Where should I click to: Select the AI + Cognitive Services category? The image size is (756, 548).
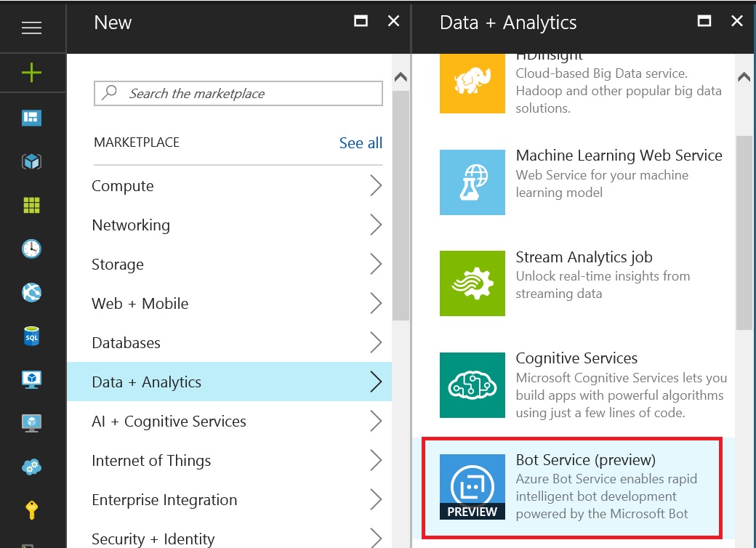pos(230,421)
